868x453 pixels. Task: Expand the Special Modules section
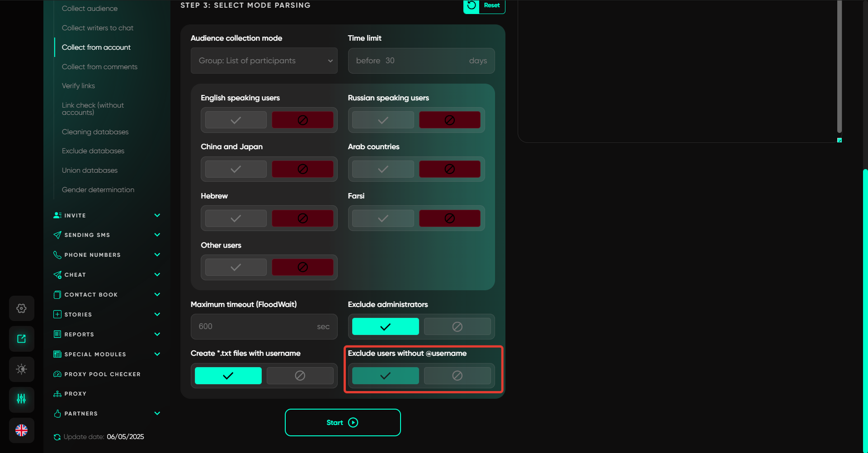(x=157, y=354)
